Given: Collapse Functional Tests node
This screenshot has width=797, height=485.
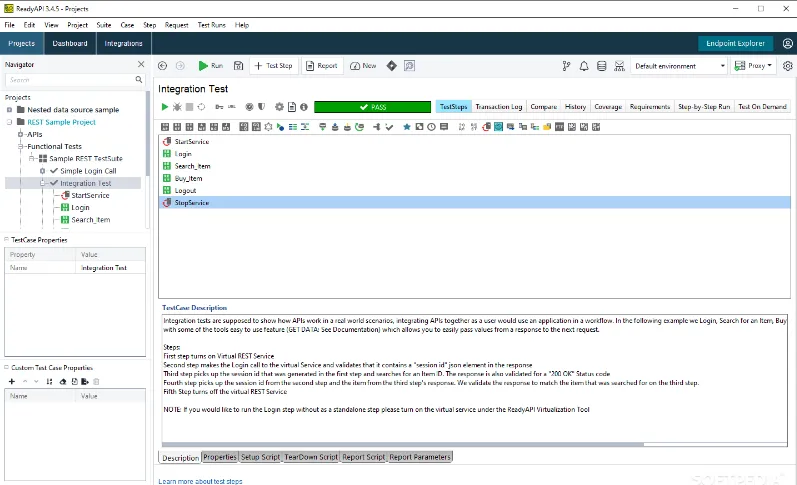Looking at the screenshot, I should (x=20, y=146).
